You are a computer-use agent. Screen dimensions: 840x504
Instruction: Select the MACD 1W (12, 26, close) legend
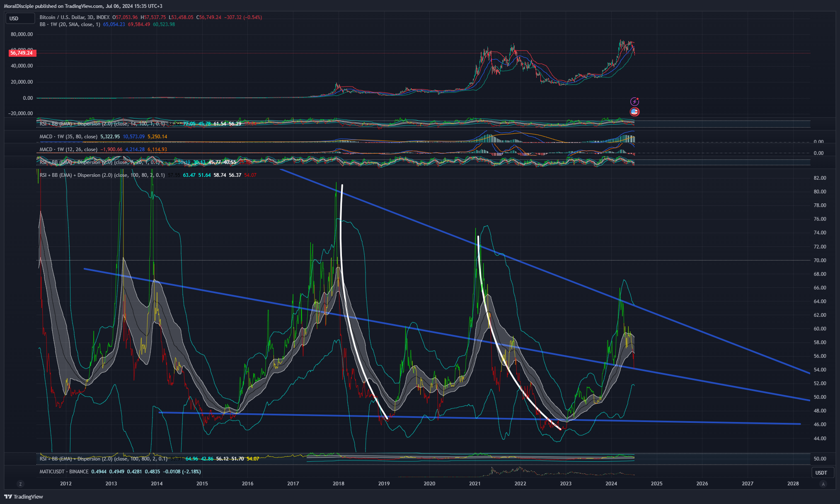pyautogui.click(x=68, y=150)
